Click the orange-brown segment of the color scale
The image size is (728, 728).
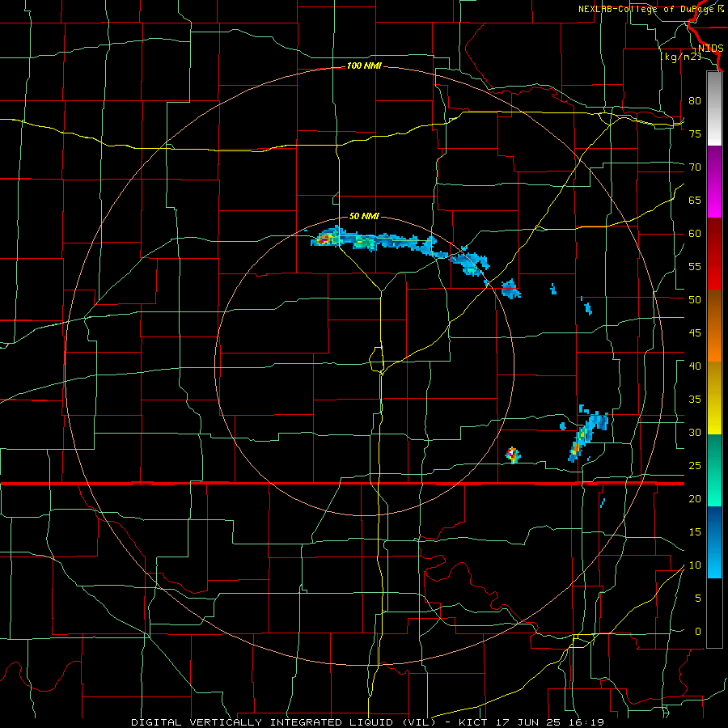point(714,325)
